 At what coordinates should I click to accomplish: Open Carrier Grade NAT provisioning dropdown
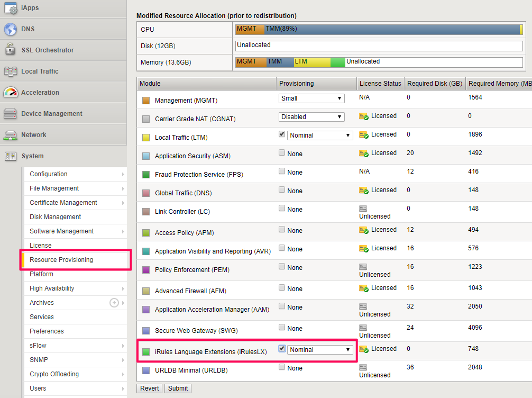point(311,117)
